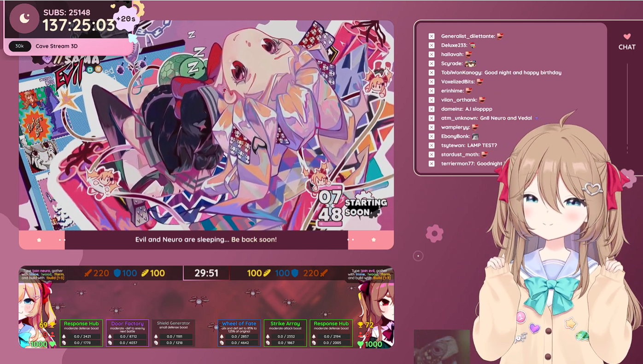
Task: Click the stone resource icon in Shield Generator card
Action: tap(156, 342)
